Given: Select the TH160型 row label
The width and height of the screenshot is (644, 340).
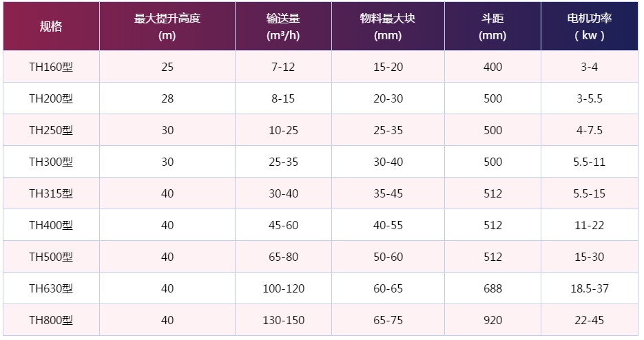Looking at the screenshot, I should tap(51, 67).
